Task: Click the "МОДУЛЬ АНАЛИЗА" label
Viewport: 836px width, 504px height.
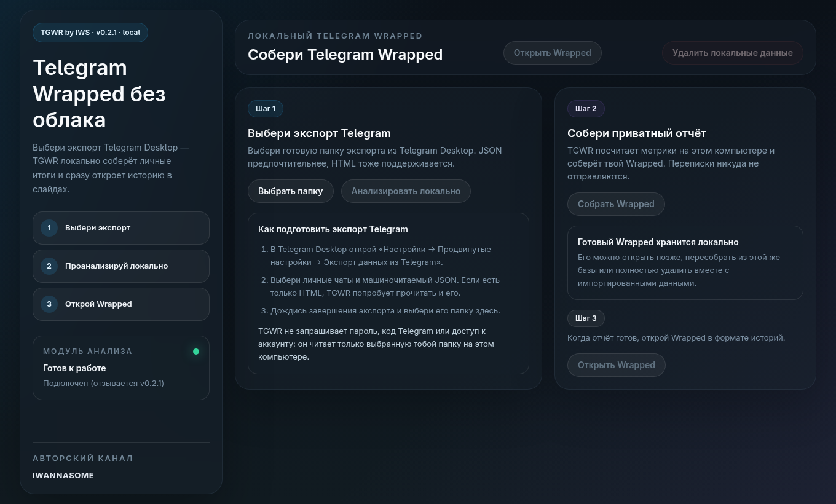Action: pyautogui.click(x=88, y=352)
